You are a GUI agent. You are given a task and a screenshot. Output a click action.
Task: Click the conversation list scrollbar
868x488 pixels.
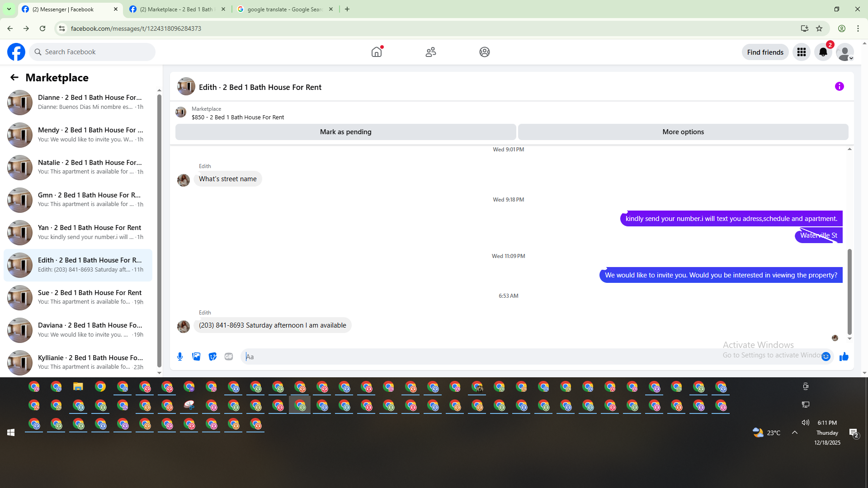click(159, 230)
